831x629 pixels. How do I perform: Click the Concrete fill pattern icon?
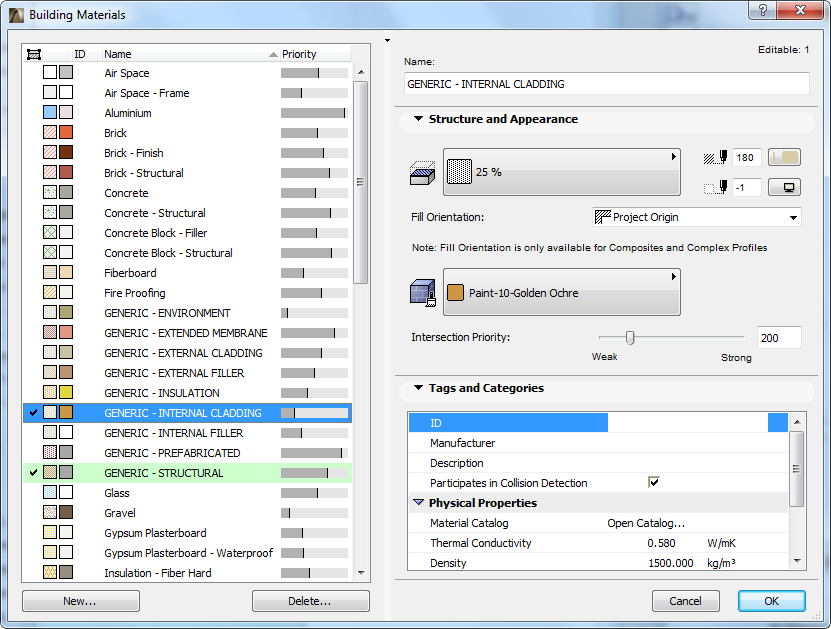(x=50, y=192)
